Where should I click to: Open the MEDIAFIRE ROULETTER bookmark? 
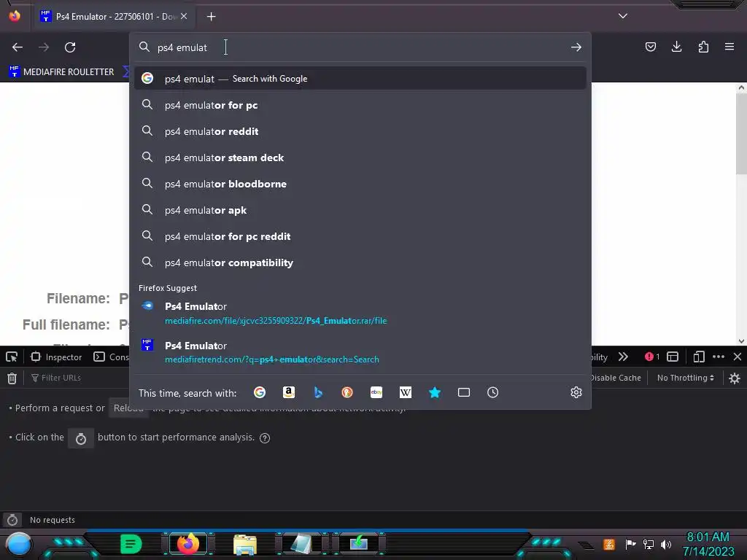(x=61, y=72)
